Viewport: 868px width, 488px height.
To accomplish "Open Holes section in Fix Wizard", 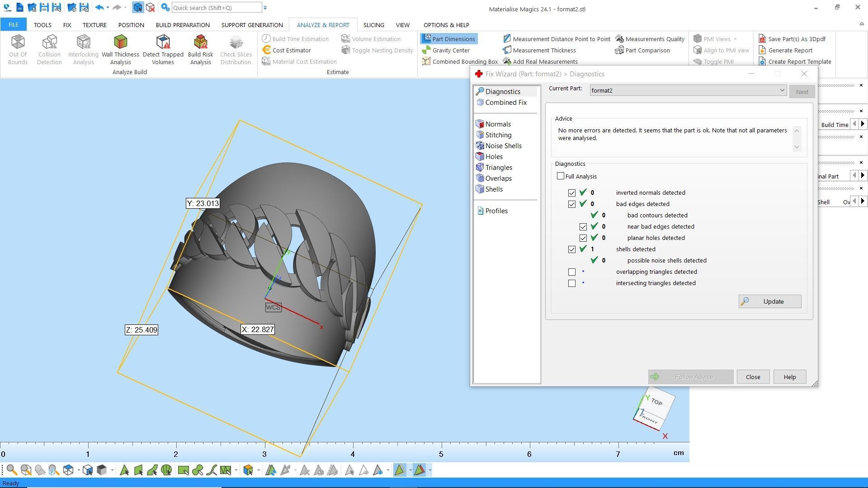I will point(494,157).
